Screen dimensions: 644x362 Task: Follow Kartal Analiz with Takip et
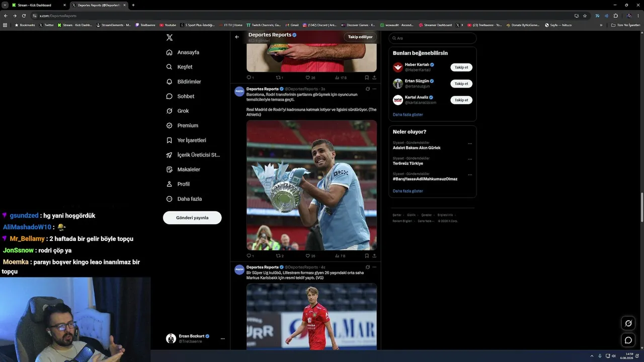click(461, 100)
